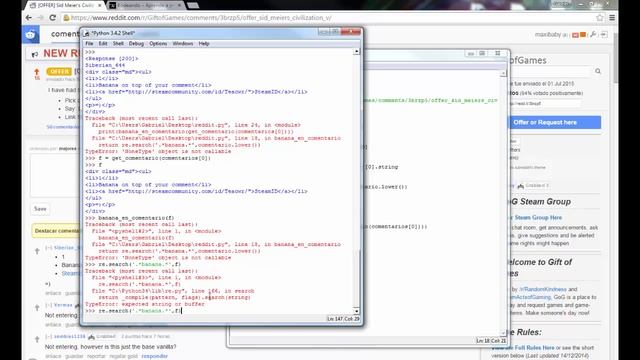Click the Chrome forward arrow
Screen dimensions: 640x360
pyautogui.click(x=40, y=18)
